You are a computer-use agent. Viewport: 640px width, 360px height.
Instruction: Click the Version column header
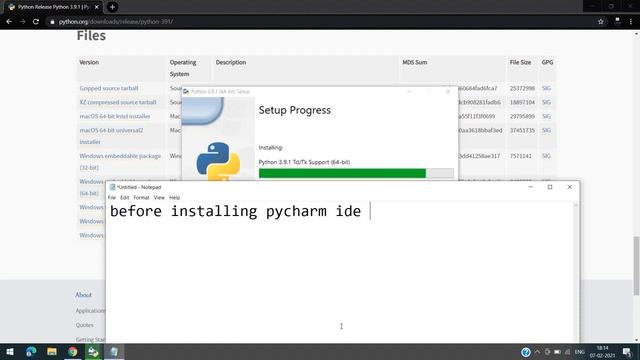pyautogui.click(x=89, y=62)
